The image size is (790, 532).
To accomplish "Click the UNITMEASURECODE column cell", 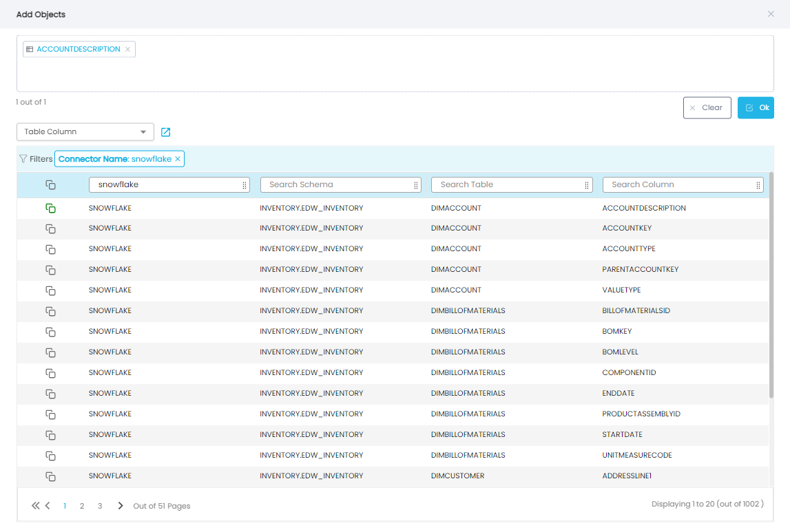I will [x=637, y=456].
